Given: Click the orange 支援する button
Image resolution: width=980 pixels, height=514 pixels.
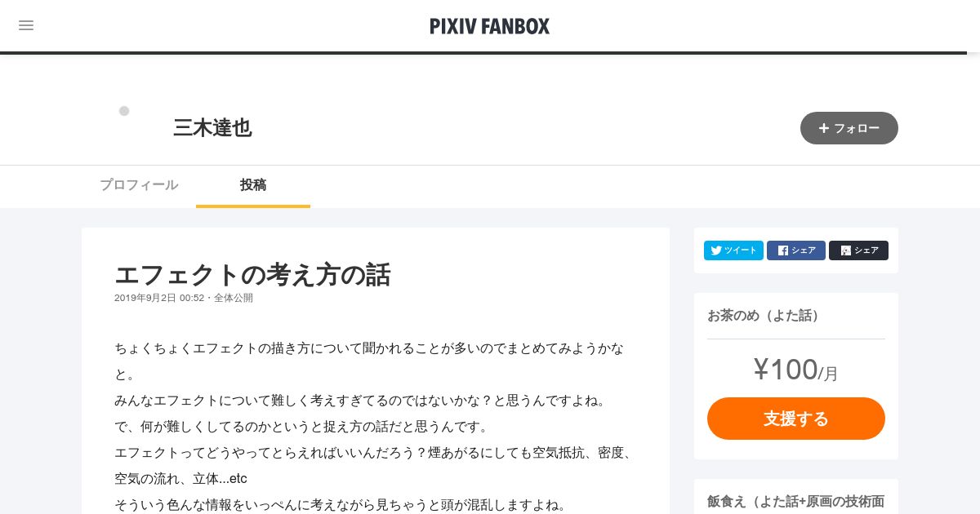Looking at the screenshot, I should click(796, 419).
